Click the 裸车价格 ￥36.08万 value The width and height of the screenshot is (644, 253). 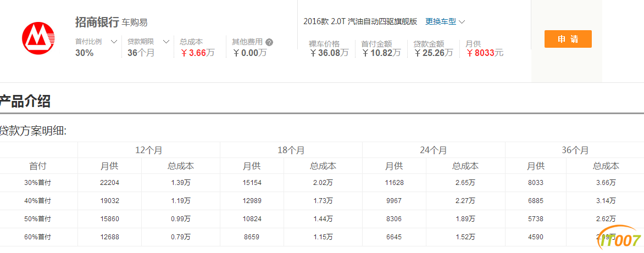click(329, 53)
